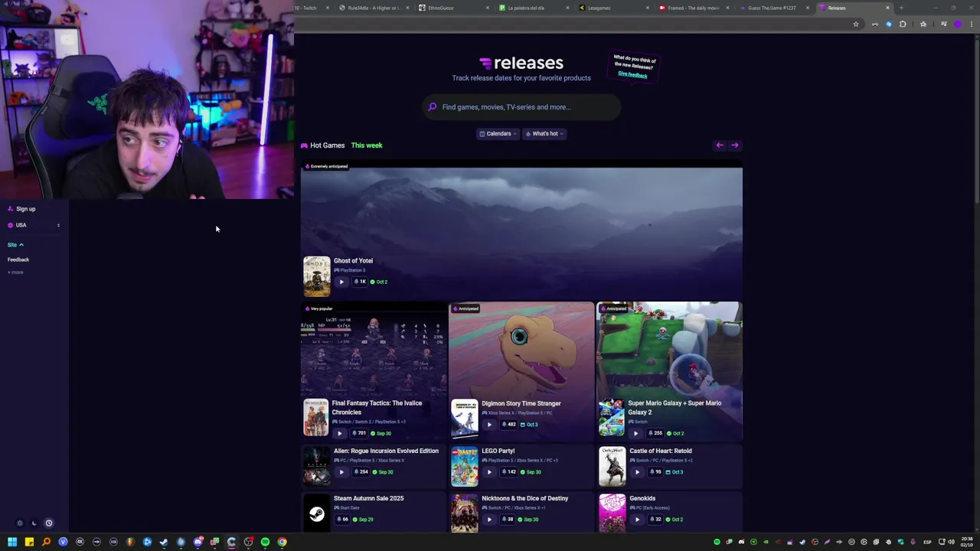Open Google Chrome from the taskbar

tap(282, 542)
